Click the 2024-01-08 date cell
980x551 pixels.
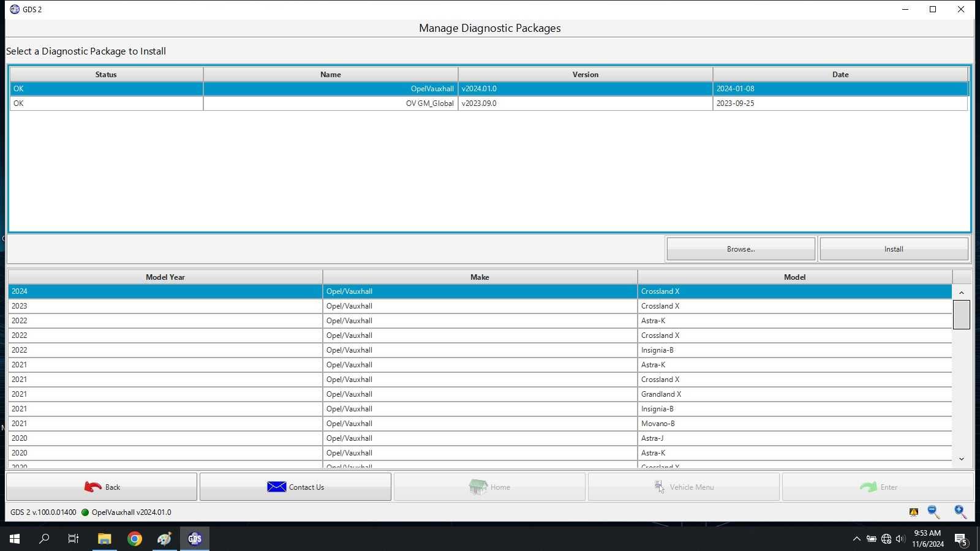pyautogui.click(x=840, y=89)
